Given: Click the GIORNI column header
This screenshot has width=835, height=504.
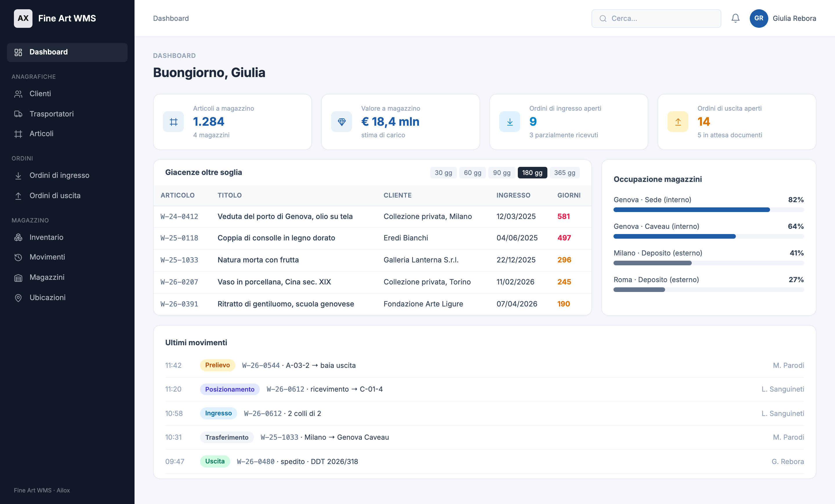Looking at the screenshot, I should coord(569,195).
